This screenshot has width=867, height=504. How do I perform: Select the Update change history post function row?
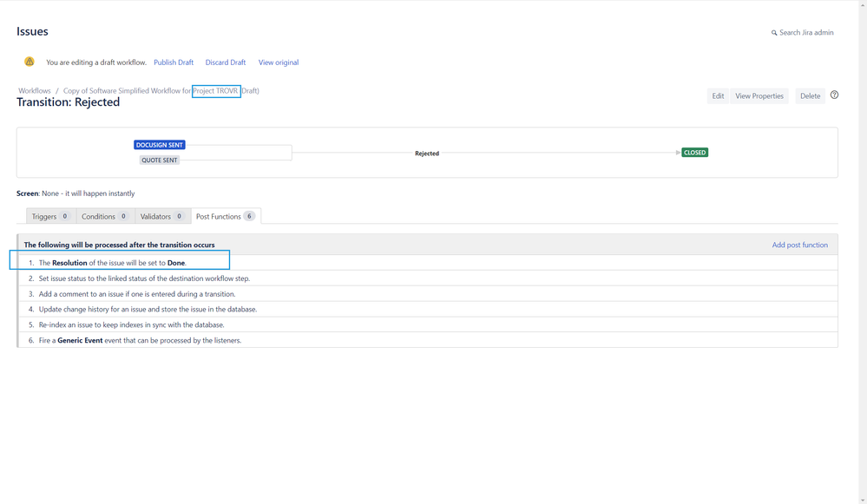[x=427, y=310]
